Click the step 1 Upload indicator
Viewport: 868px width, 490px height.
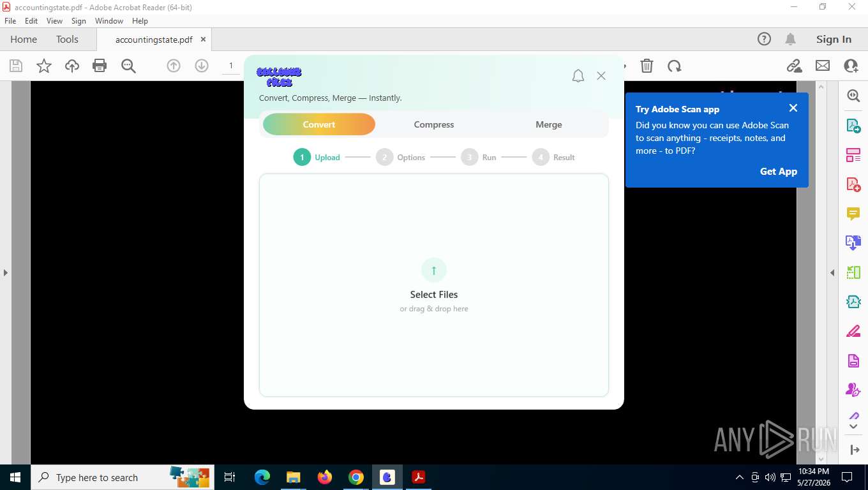tap(317, 157)
